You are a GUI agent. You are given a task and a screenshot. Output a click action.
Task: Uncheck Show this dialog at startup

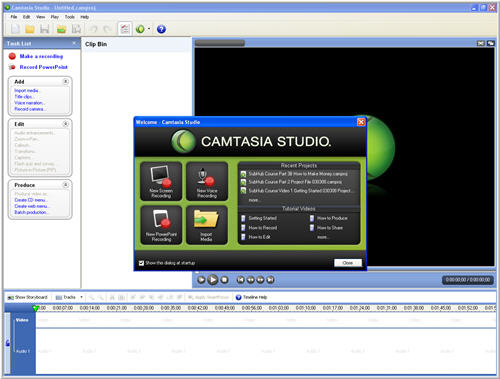pos(141,263)
